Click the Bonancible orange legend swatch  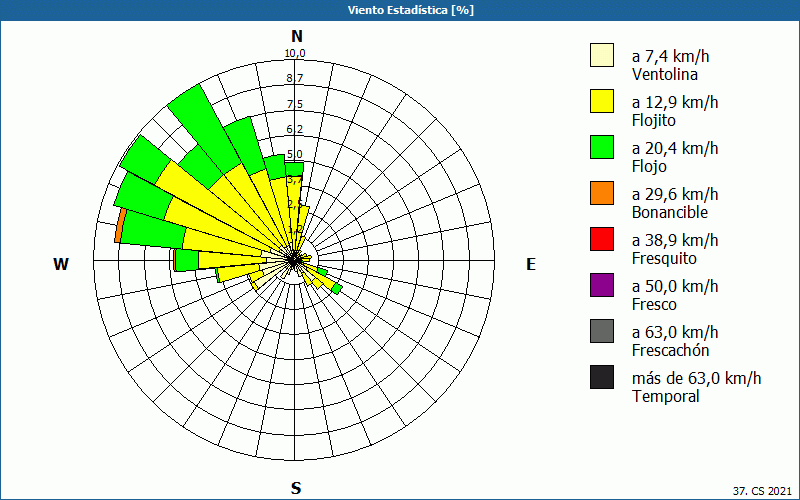click(602, 193)
